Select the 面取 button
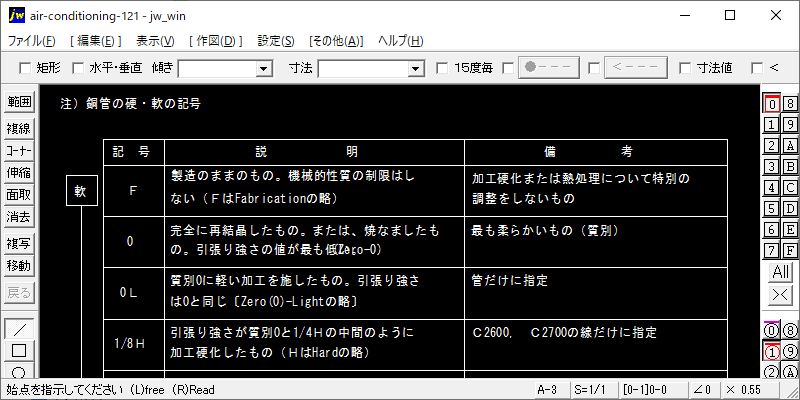The image size is (800, 400). pos(19,195)
